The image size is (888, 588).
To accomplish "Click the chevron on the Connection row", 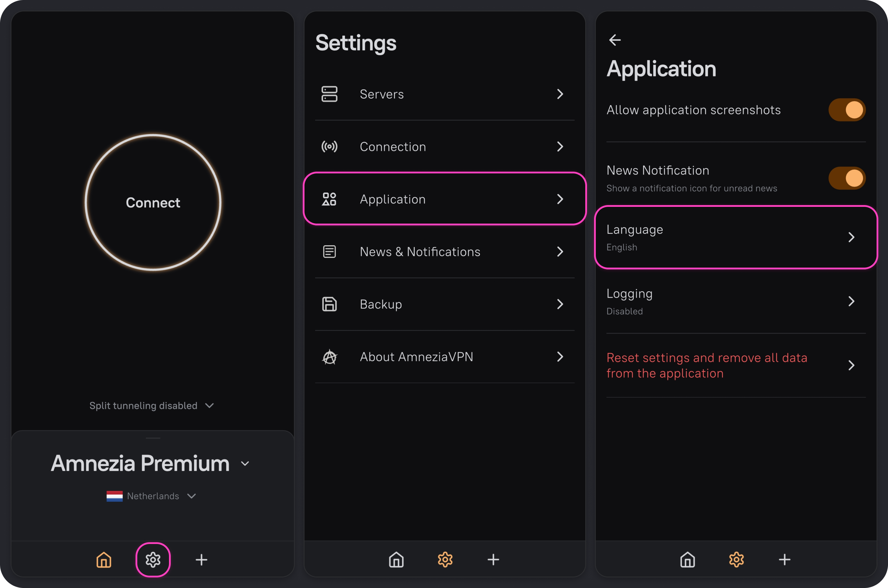I will (560, 147).
